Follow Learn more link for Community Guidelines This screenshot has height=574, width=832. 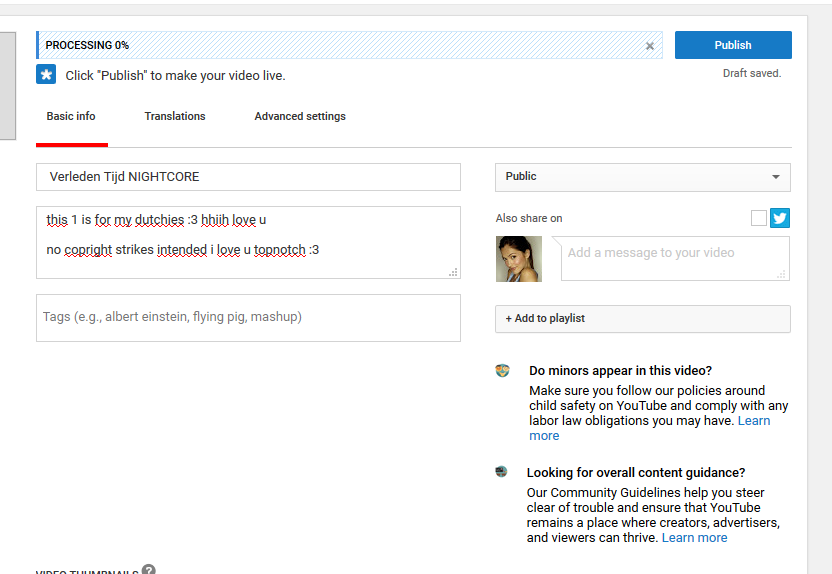[694, 538]
